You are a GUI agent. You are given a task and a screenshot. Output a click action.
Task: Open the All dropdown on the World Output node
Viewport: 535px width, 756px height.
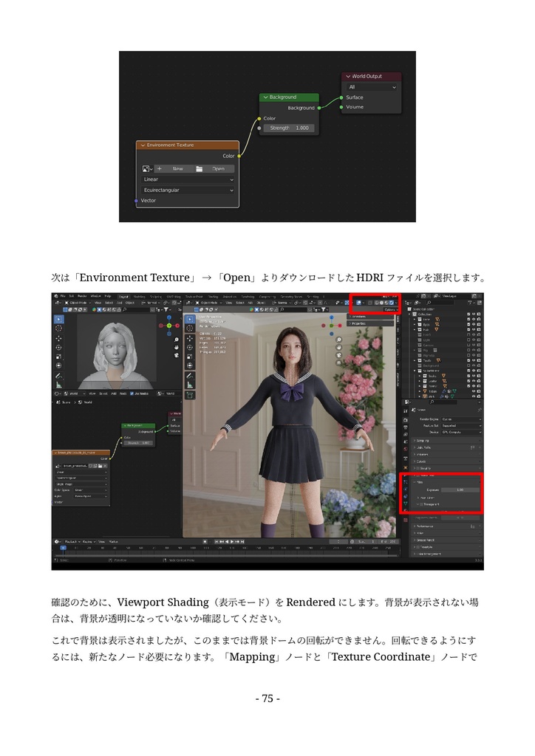(372, 87)
